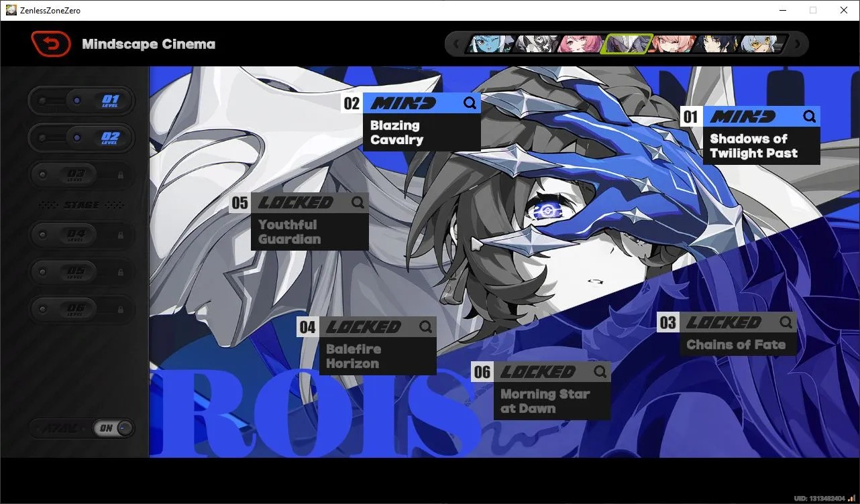This screenshot has height=504, width=860.
Task: Toggle the locked Level 06 switch
Action: tap(81, 309)
